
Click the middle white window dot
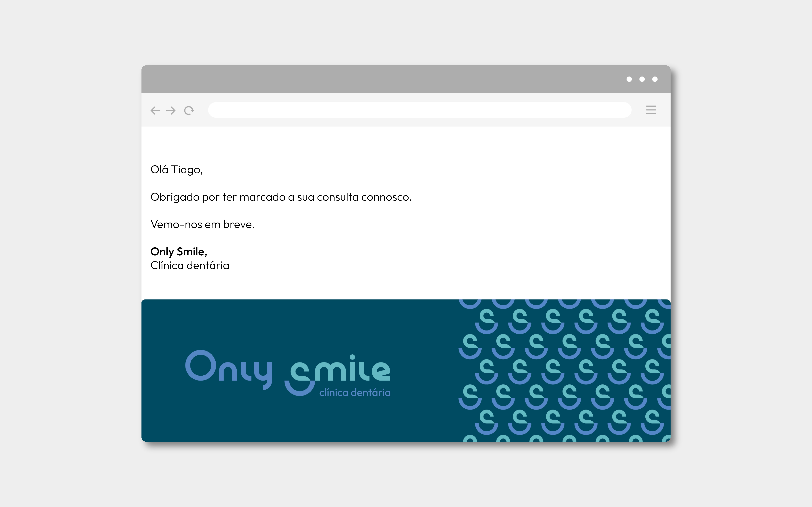pos(642,79)
